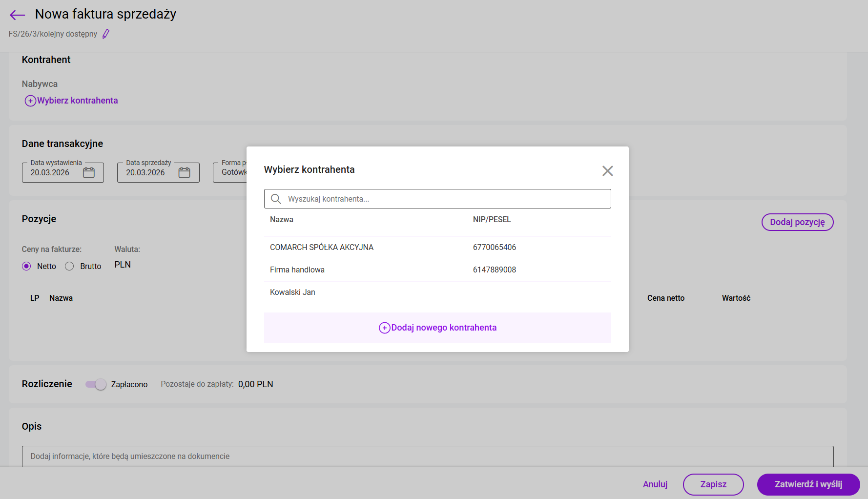Choose Firma handlowa contractor row

pyautogui.click(x=297, y=270)
